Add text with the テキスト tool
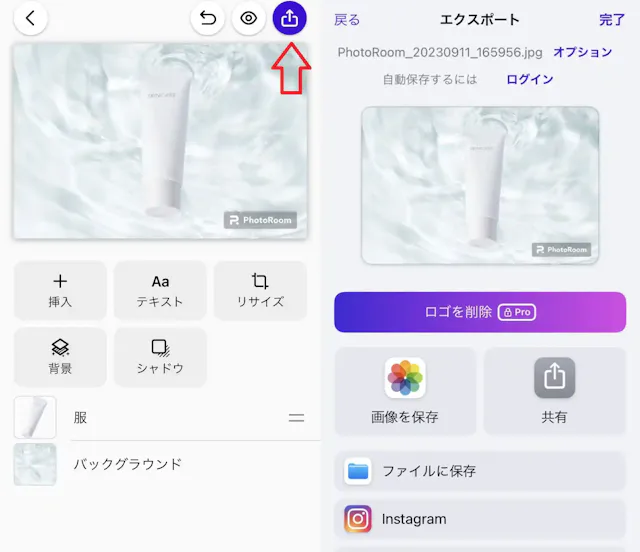The width and height of the screenshot is (640, 552). pos(160,290)
